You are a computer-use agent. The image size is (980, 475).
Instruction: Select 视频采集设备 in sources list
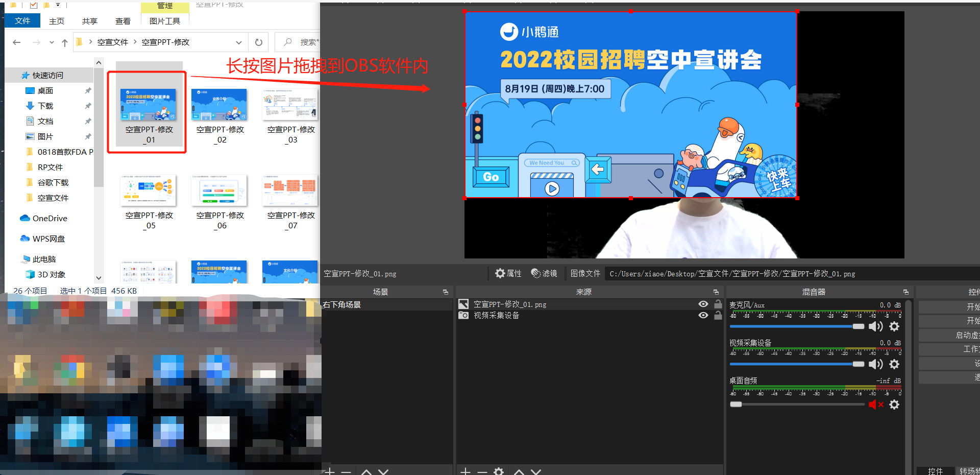pyautogui.click(x=496, y=316)
